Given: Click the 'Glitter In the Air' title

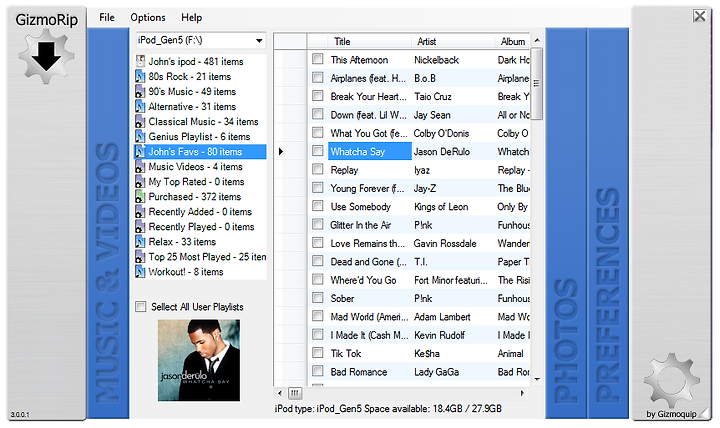Looking at the screenshot, I should click(x=360, y=225).
